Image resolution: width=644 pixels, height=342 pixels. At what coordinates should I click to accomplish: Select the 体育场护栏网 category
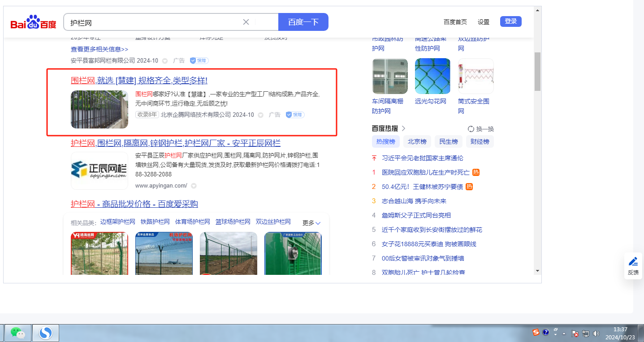coord(193,222)
